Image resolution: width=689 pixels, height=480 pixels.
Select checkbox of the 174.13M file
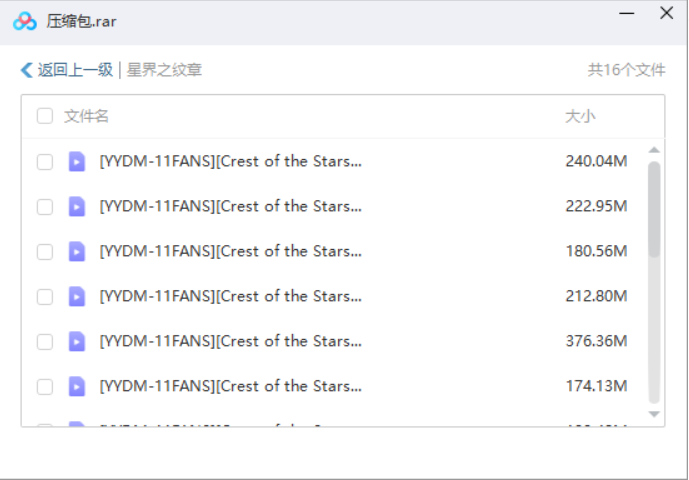[x=45, y=387]
